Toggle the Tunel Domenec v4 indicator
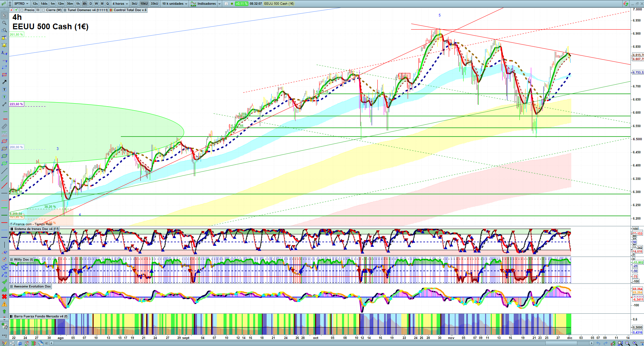Image resolution: width=644 pixels, height=346 pixels. pos(65,10)
